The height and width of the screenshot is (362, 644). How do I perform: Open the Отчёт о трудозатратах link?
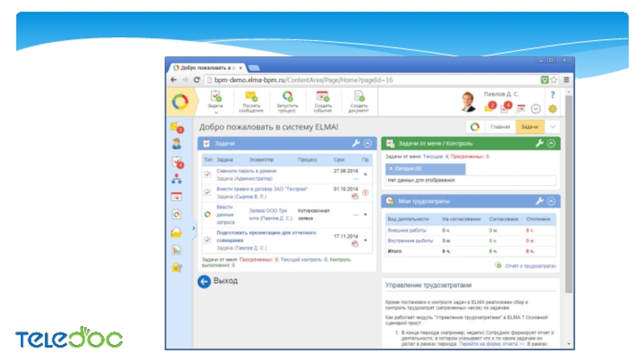[530, 266]
